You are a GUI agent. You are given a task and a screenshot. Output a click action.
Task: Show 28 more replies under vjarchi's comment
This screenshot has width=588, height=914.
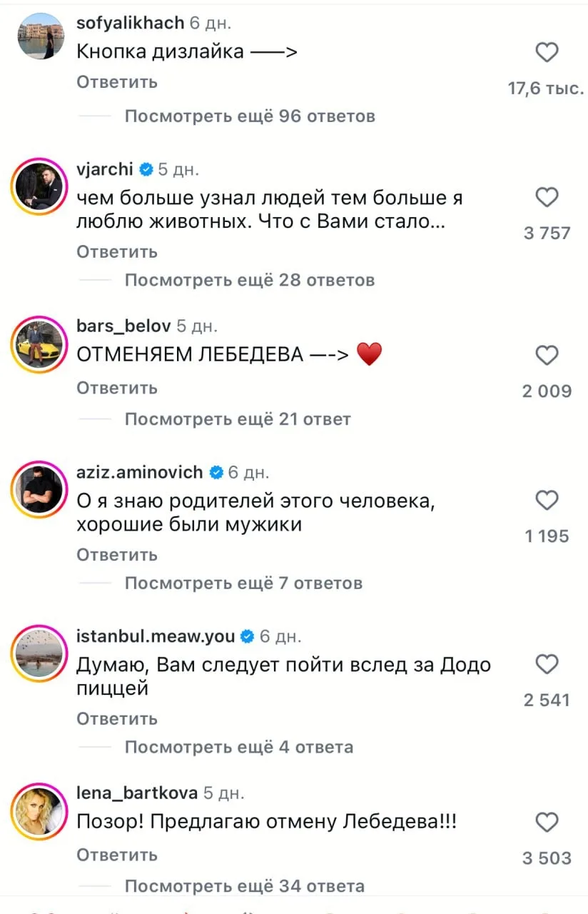coord(249,280)
